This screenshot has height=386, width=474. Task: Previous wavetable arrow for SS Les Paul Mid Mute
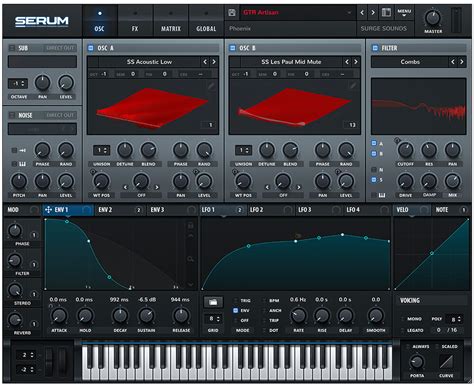point(347,62)
